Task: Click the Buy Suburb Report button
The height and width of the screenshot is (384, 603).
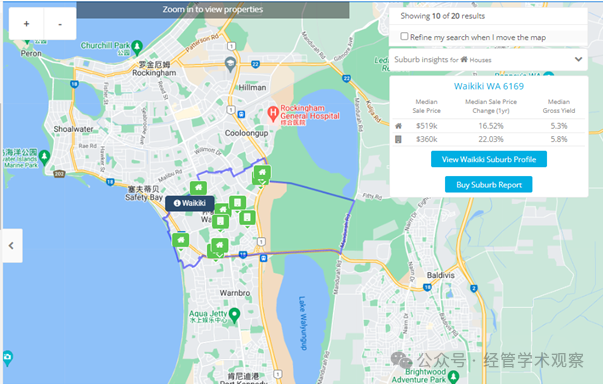Action: click(488, 185)
